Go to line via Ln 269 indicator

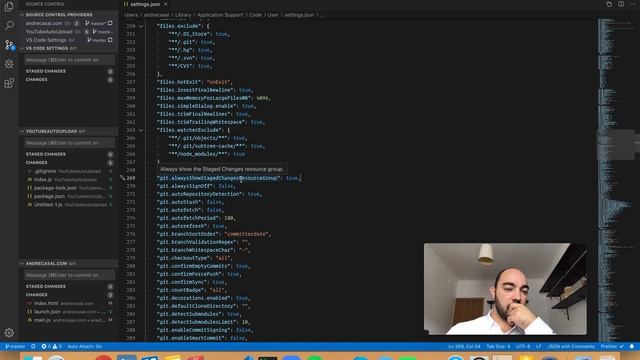point(464,347)
